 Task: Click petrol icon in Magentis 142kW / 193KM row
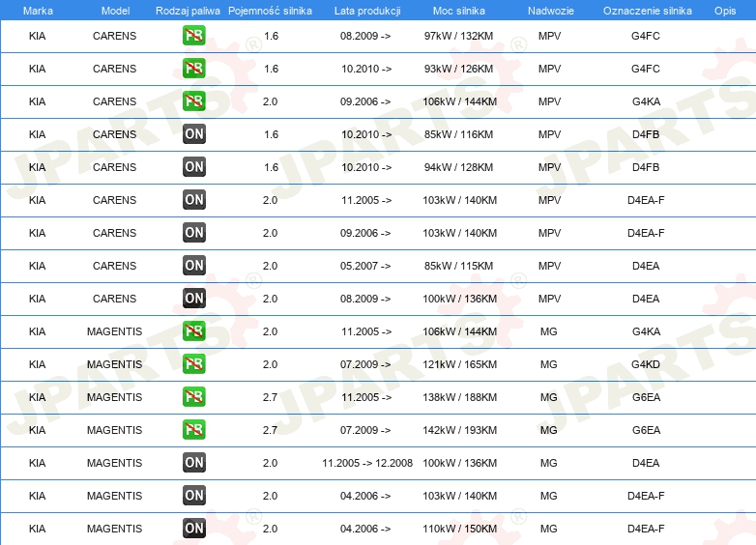pos(193,429)
